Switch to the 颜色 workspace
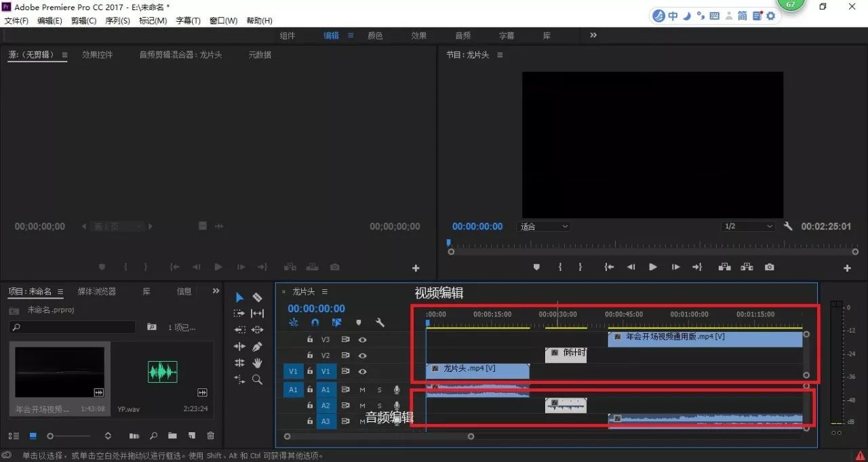Viewport: 868px width, 462px height. (375, 35)
